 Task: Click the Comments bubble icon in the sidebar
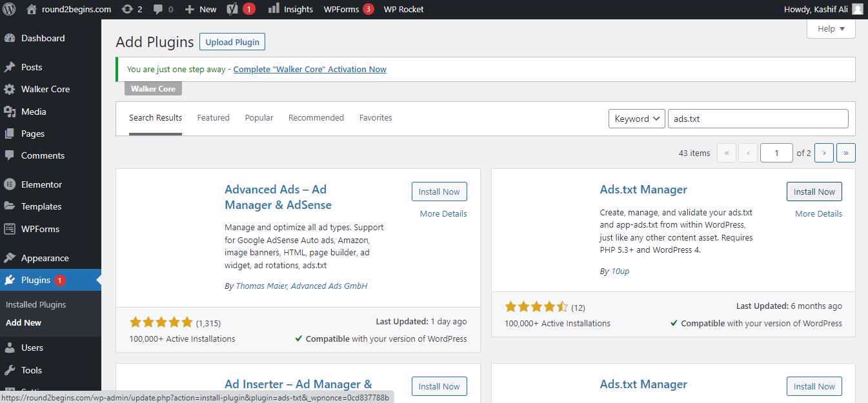10,155
